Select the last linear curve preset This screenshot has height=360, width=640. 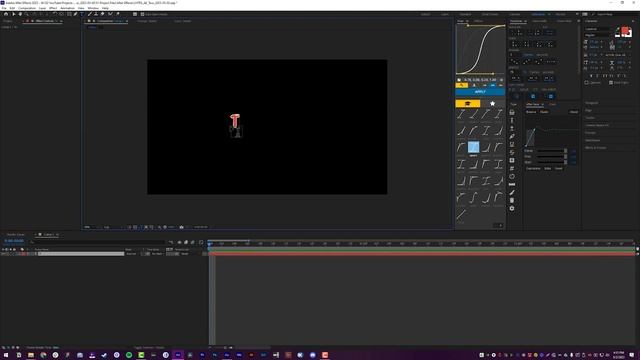[461, 215]
